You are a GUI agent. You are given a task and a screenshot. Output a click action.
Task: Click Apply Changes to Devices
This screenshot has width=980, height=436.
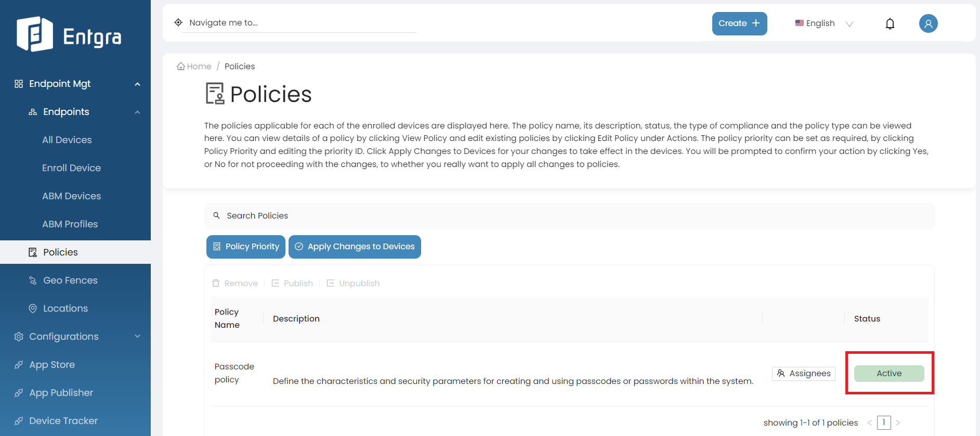coord(355,247)
